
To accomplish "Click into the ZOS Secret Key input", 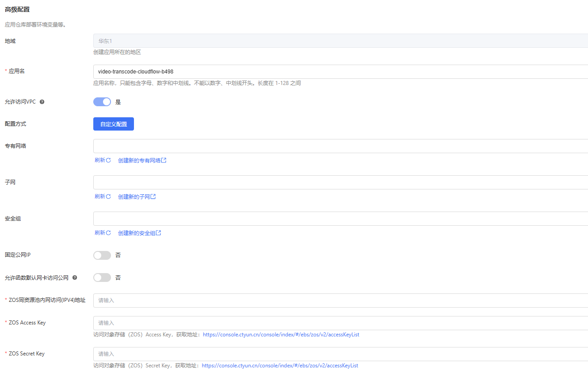I will point(340,354).
